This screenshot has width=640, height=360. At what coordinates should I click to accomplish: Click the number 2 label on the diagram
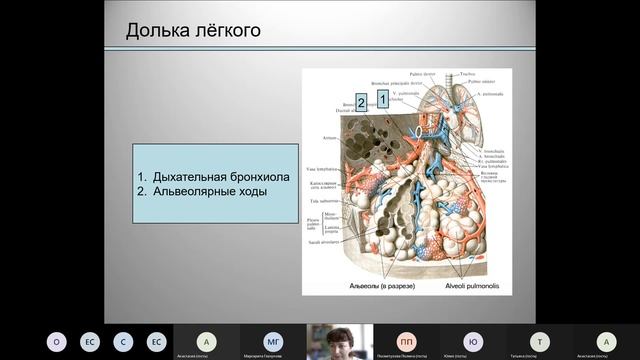[361, 102]
